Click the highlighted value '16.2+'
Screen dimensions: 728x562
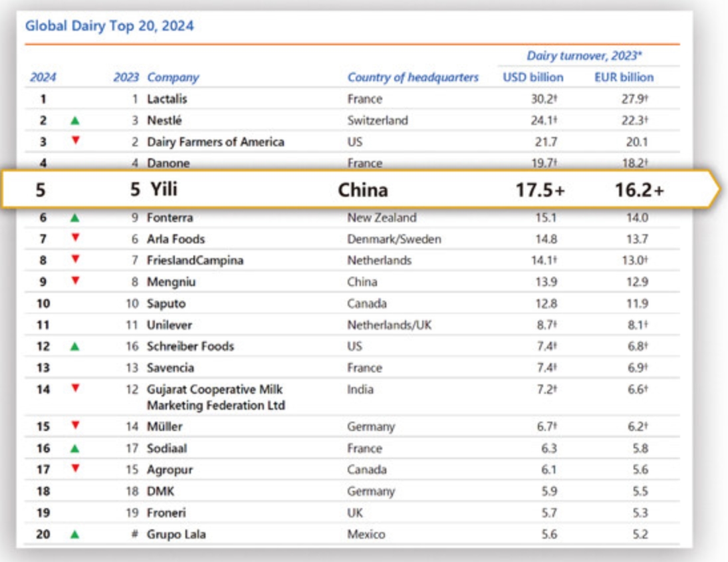640,190
